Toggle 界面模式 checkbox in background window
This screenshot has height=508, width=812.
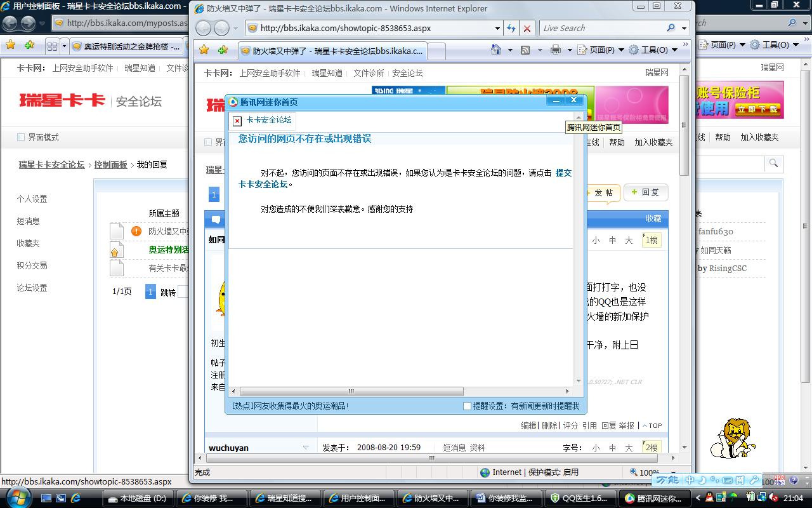click(x=21, y=137)
